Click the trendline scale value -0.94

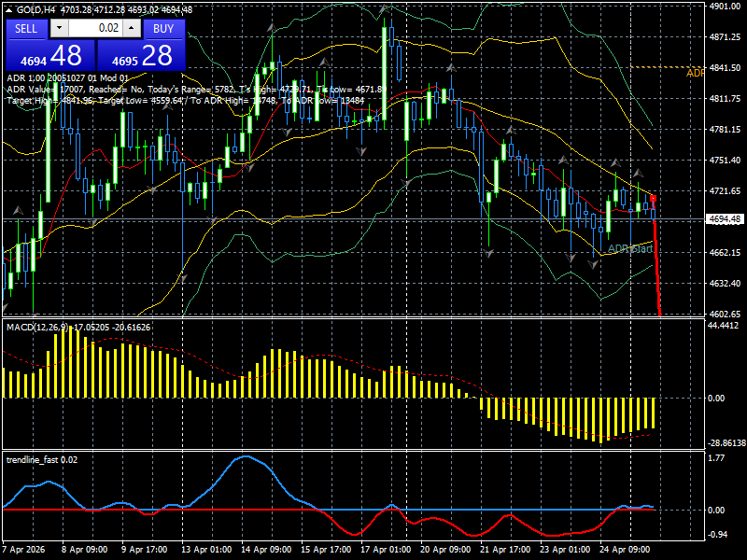(717, 534)
